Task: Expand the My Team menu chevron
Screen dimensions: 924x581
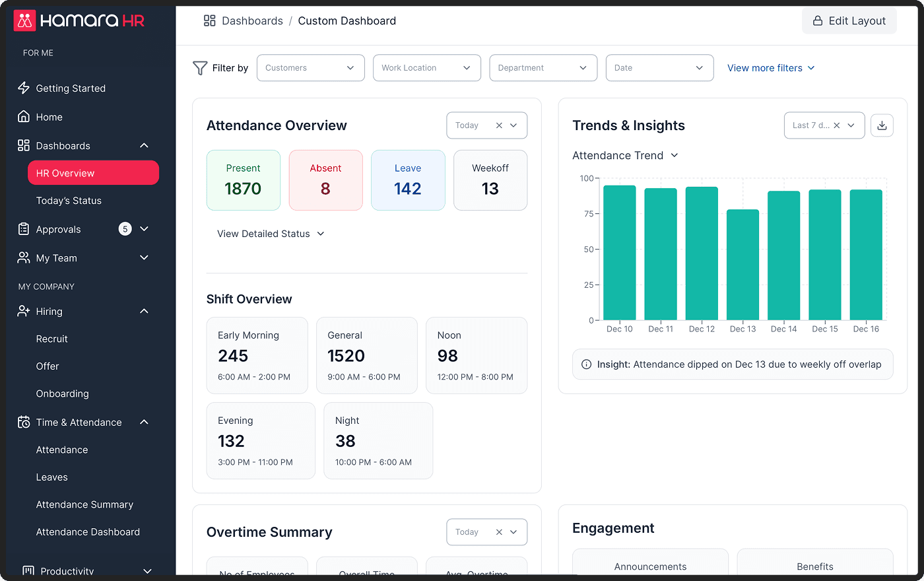Action: [x=145, y=257]
